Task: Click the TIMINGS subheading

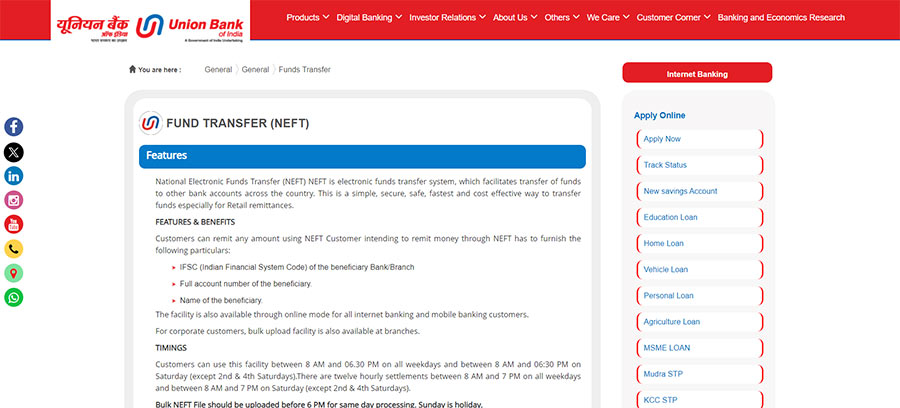Action: (171, 348)
